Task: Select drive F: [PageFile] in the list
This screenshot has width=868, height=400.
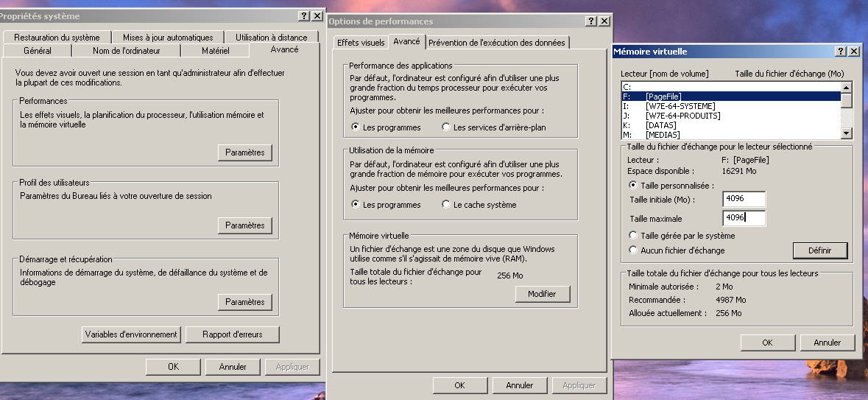Action: coord(731,97)
